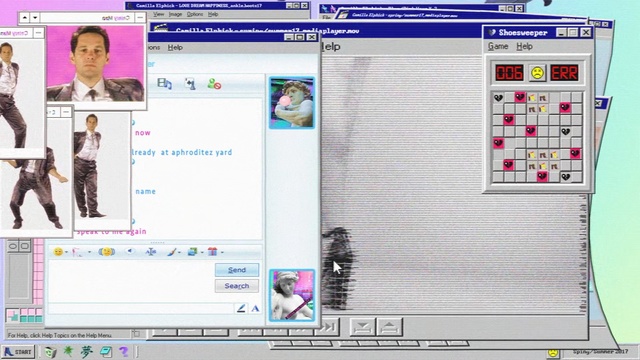
Task: Open the Help menu in Shoesweeper
Action: (524, 46)
